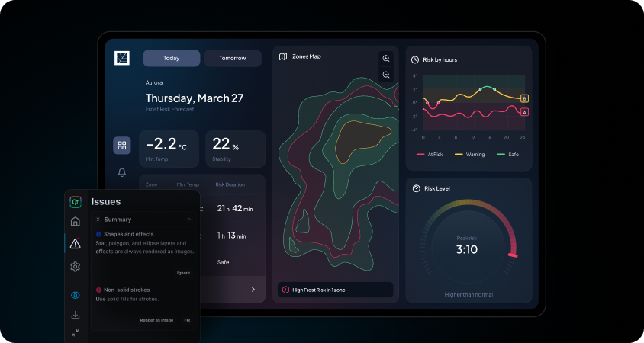Click the gauge icon beside Risk Level
This screenshot has width=644, height=343.
point(416,188)
